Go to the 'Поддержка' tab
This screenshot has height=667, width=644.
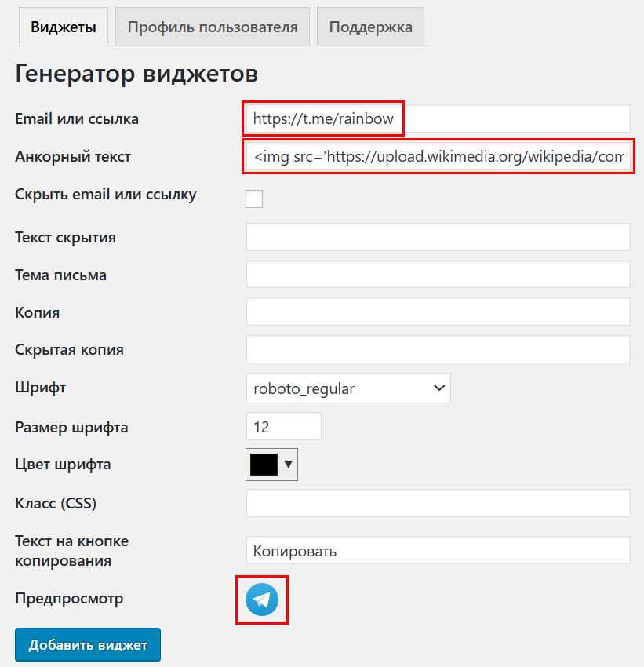[370, 27]
